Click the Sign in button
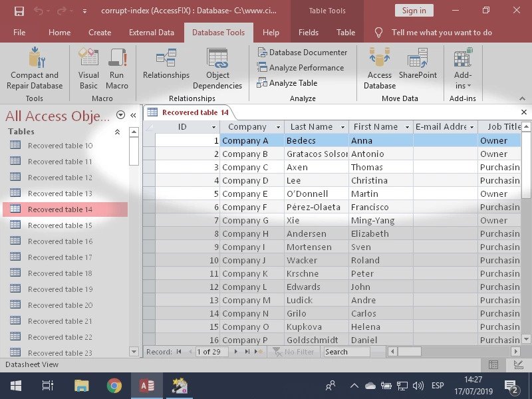 [x=414, y=10]
